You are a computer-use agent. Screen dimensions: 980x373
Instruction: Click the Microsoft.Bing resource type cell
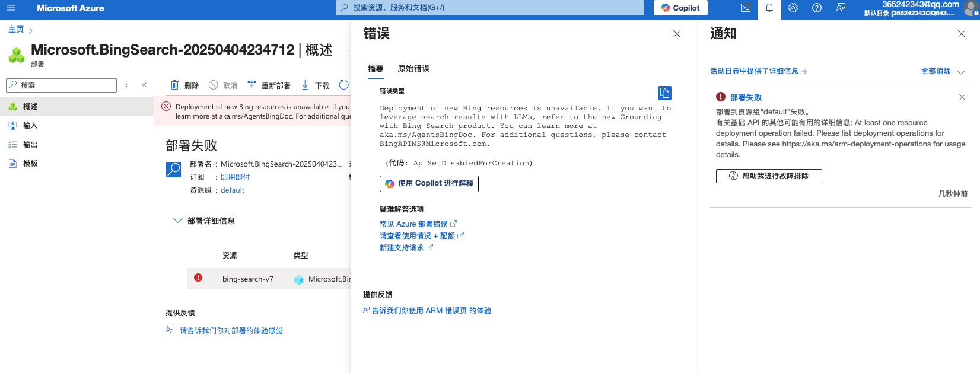tap(323, 279)
